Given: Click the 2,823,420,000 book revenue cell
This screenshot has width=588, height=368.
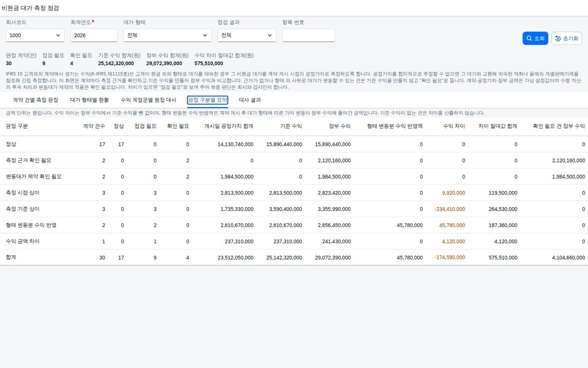Looking at the screenshot, I should pyautogui.click(x=334, y=193).
